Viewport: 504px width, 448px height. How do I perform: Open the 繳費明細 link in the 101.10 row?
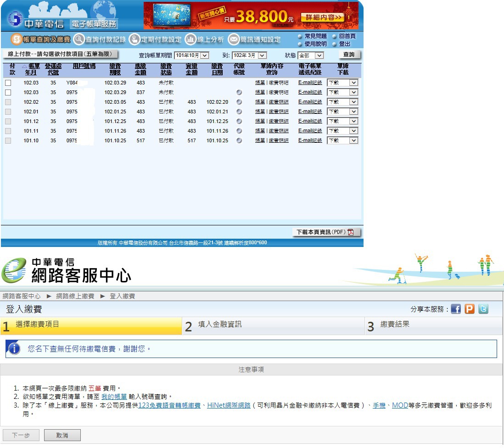pyautogui.click(x=279, y=140)
